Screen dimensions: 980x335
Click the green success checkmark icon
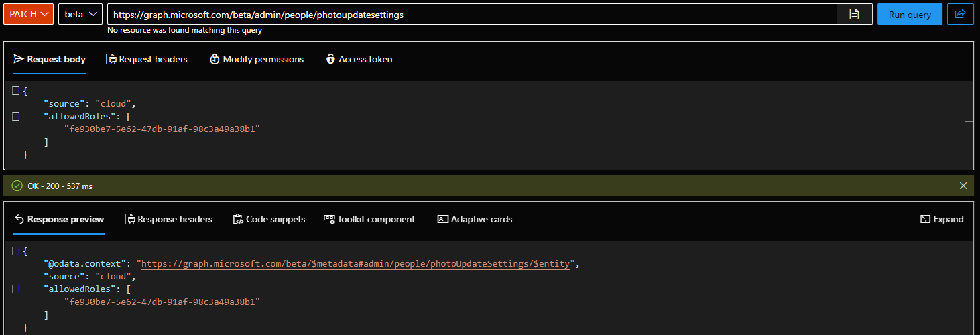tap(17, 186)
